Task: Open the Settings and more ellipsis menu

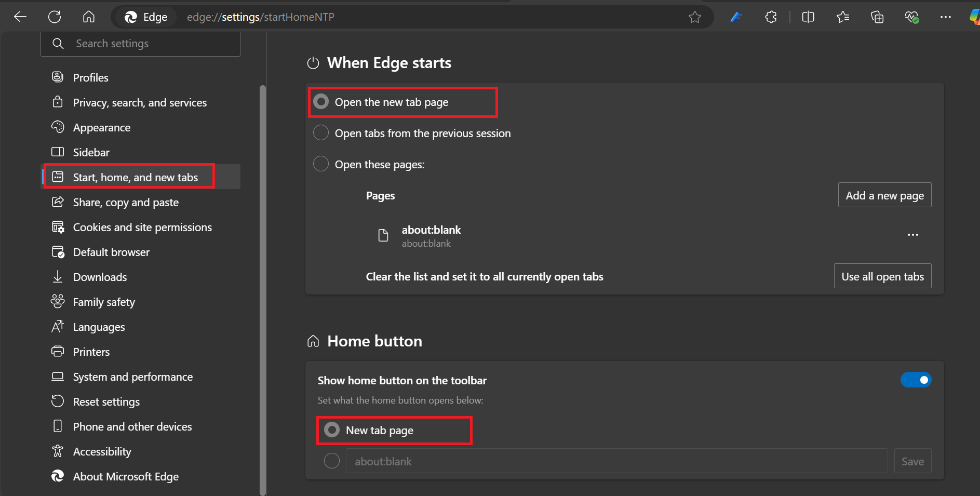Action: [946, 17]
